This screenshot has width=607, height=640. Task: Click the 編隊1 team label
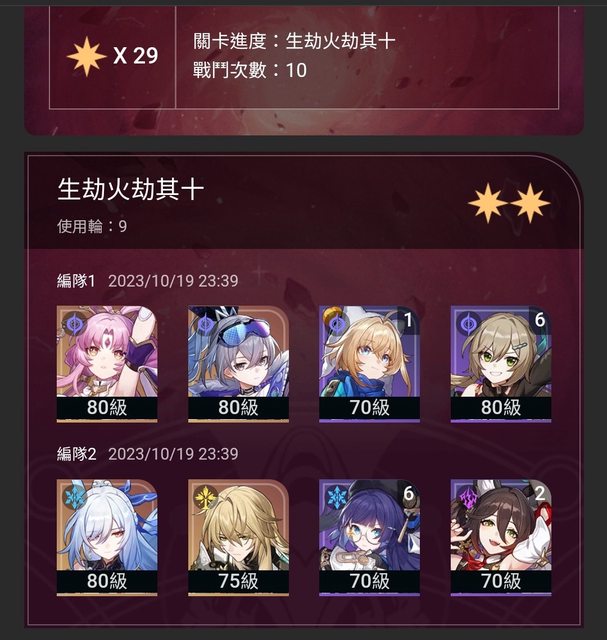pos(76,281)
